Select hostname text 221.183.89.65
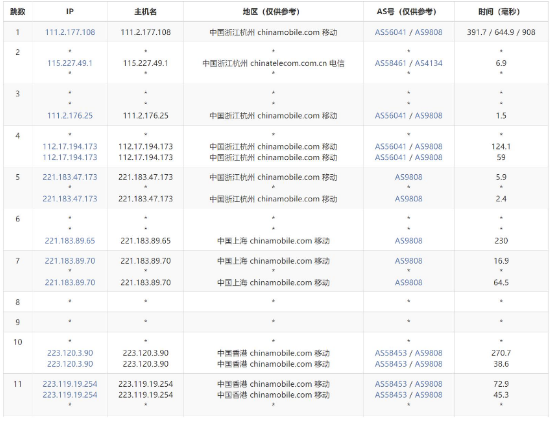The width and height of the screenshot is (553, 422). 145,241
